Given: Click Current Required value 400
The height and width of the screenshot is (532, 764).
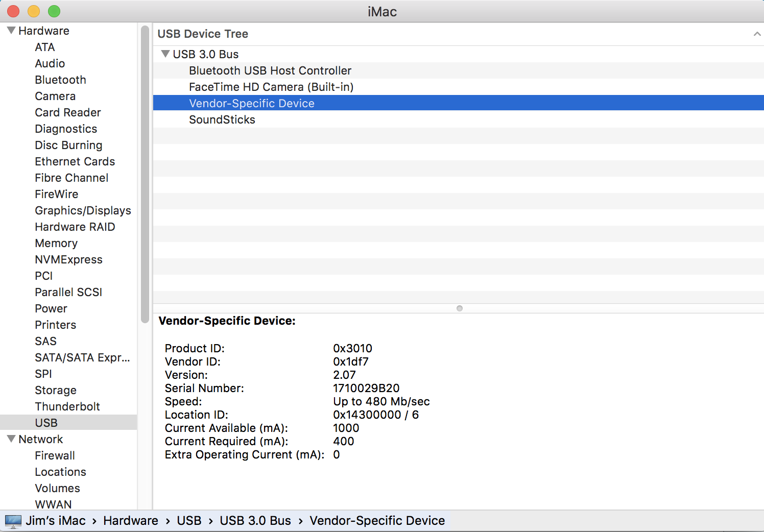Looking at the screenshot, I should pos(343,441).
